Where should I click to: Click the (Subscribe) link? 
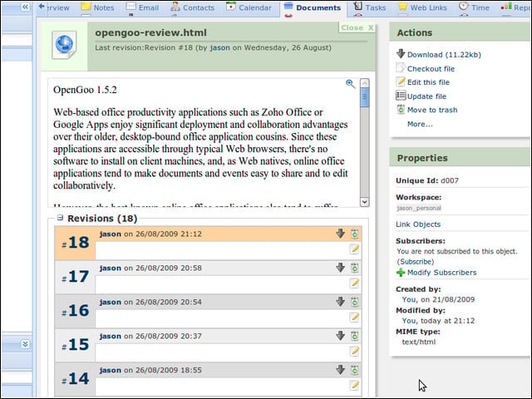point(416,262)
